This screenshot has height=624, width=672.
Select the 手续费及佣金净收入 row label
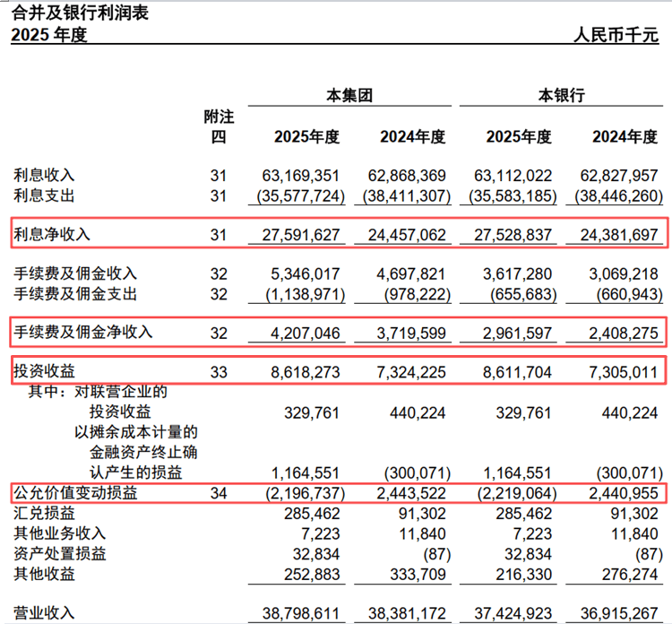(x=82, y=332)
